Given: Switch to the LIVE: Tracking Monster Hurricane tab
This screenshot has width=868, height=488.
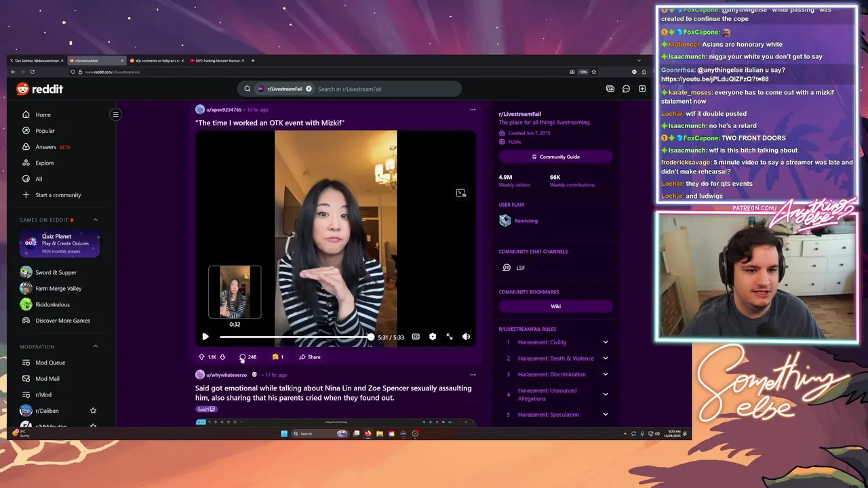Looking at the screenshot, I should [x=217, y=60].
